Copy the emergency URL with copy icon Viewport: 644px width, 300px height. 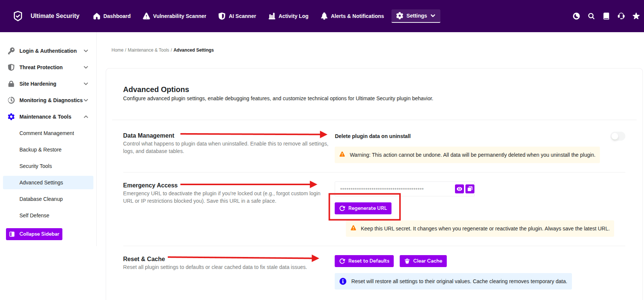[470, 189]
